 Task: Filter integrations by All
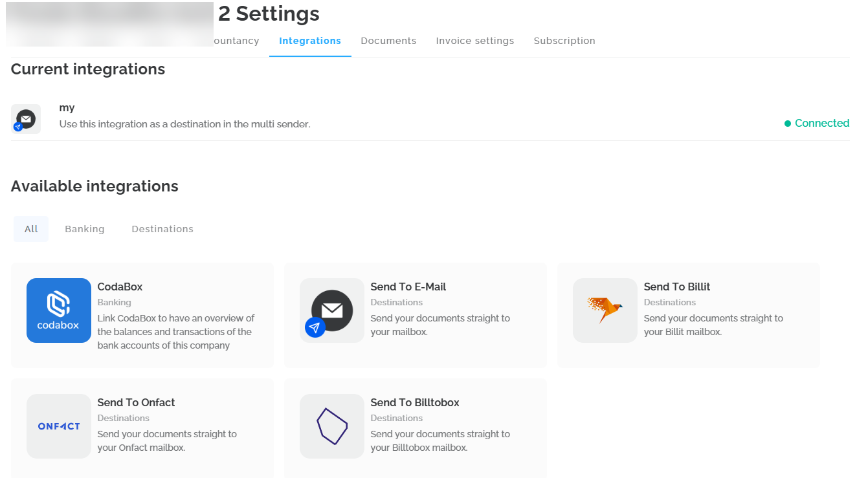[31, 229]
